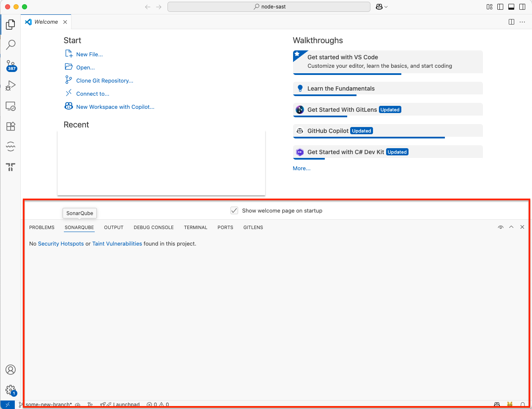Expand More... under Walkthroughs

pyautogui.click(x=302, y=169)
